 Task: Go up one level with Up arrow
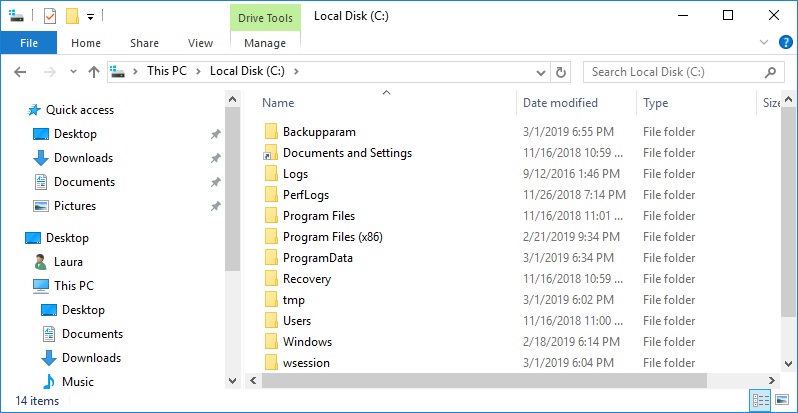click(x=94, y=72)
